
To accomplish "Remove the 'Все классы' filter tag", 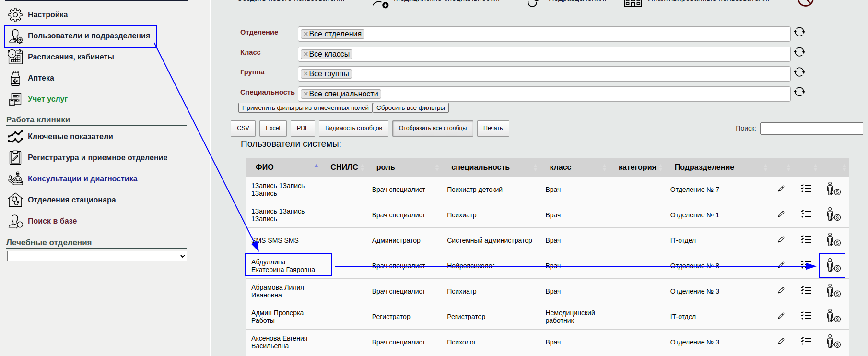I will pos(305,54).
